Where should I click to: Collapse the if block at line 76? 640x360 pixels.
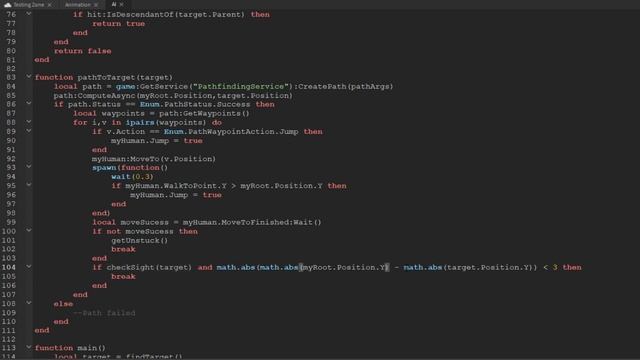29,14
